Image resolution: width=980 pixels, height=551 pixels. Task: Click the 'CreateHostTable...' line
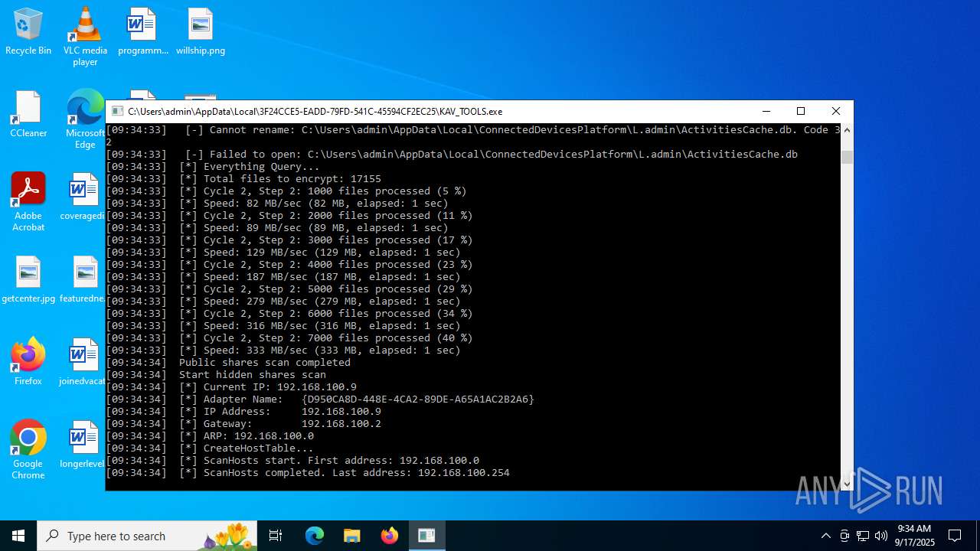tap(210, 448)
